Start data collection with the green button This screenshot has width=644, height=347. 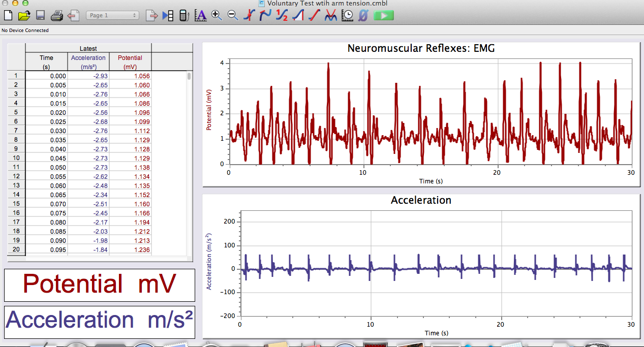384,15
